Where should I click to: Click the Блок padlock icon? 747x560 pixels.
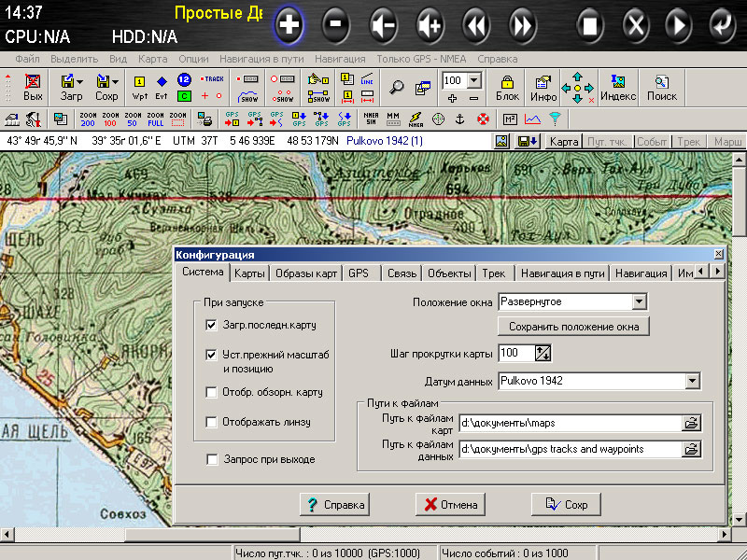tap(507, 88)
